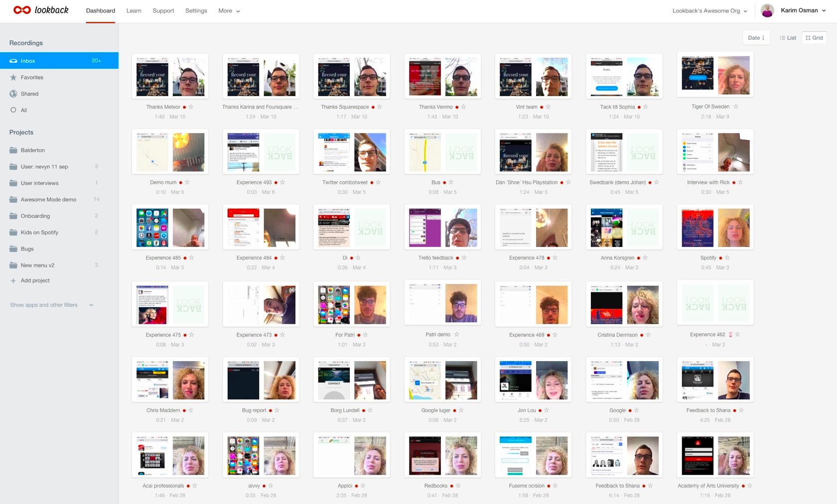
Task: Open the Experience 485 recording thumbnail
Action: (170, 227)
